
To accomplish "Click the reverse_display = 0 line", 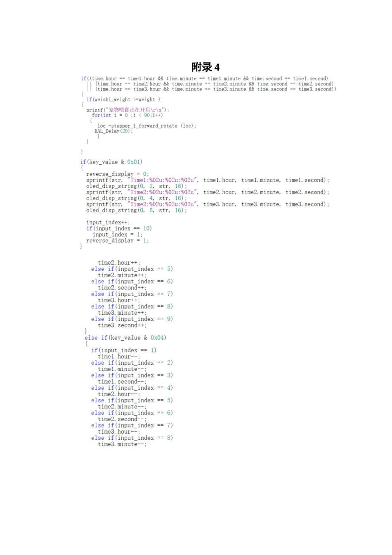I will 117,174.
